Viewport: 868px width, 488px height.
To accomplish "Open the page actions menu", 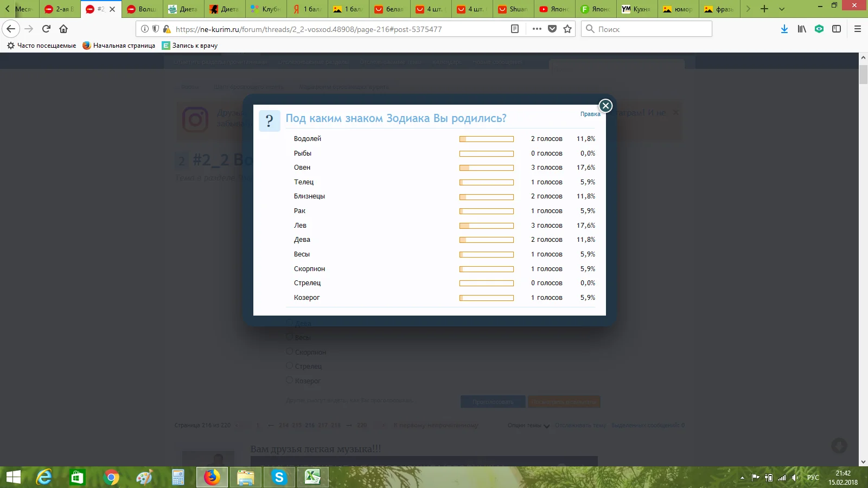I will pos(537,29).
